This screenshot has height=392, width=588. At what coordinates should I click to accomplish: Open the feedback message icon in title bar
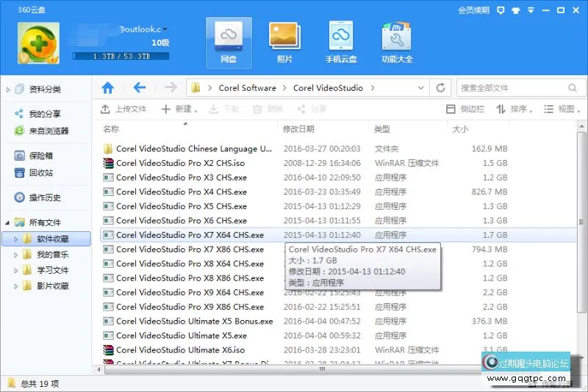click(x=501, y=10)
